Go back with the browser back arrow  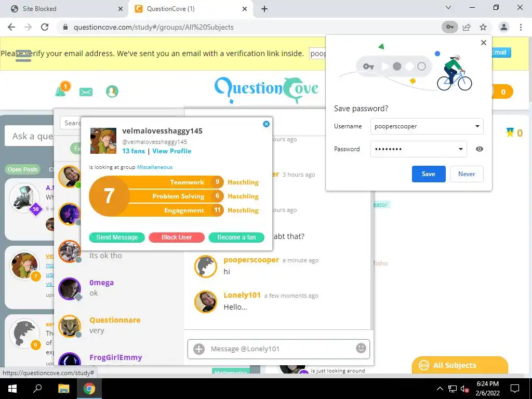(x=11, y=27)
